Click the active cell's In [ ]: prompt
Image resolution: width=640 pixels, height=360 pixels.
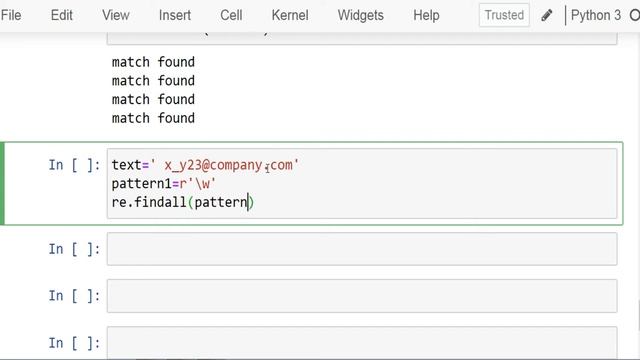[x=74, y=165]
